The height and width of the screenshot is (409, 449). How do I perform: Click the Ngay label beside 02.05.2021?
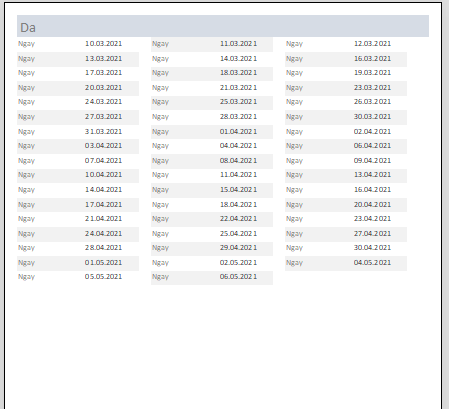tap(160, 263)
